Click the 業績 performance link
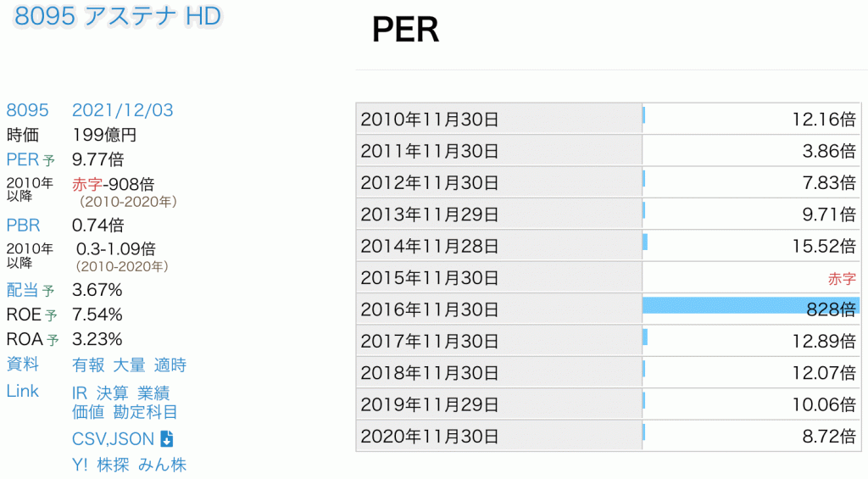The image size is (868, 479). [x=153, y=393]
